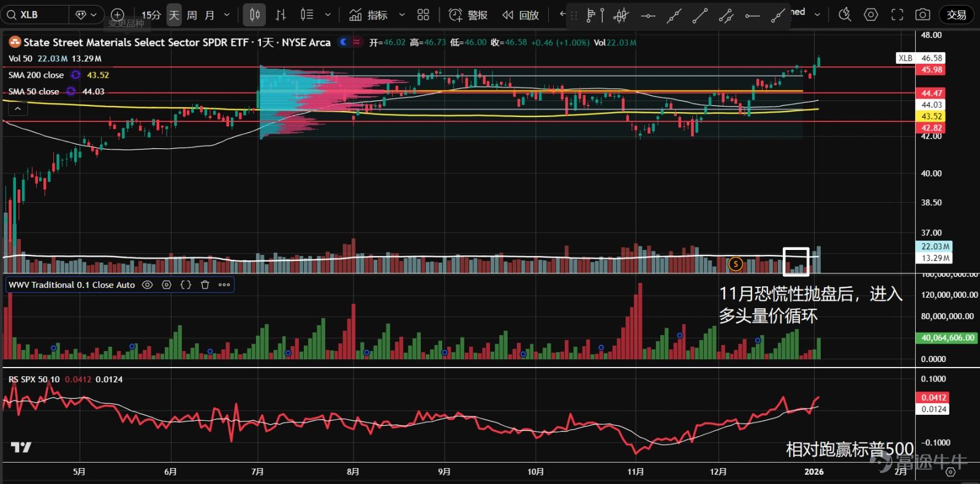Click the SMA 50 close legend label
Screen dimensions: 980x484
tap(34, 92)
